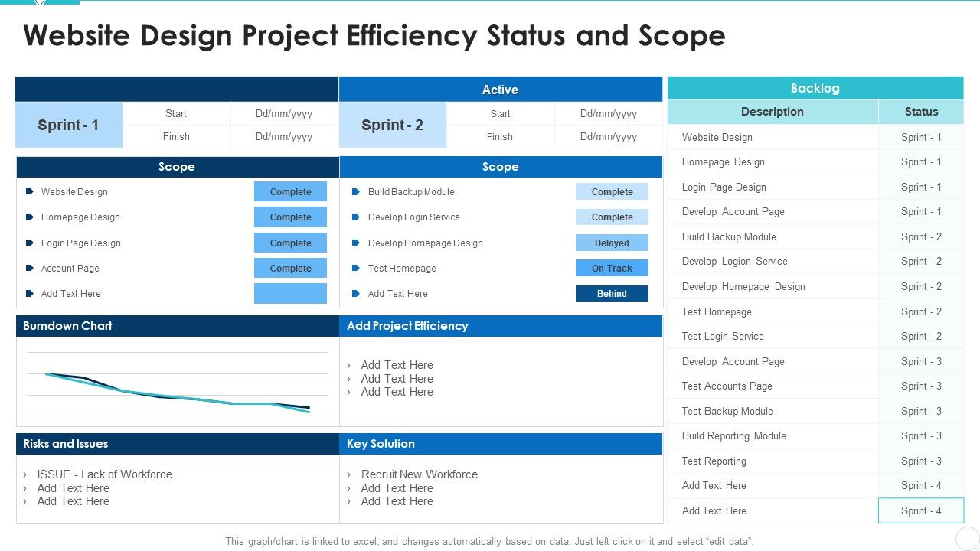Select Develop Homepage Design text in Sprint-2 scope
This screenshot has width=980, height=551.
tap(425, 243)
